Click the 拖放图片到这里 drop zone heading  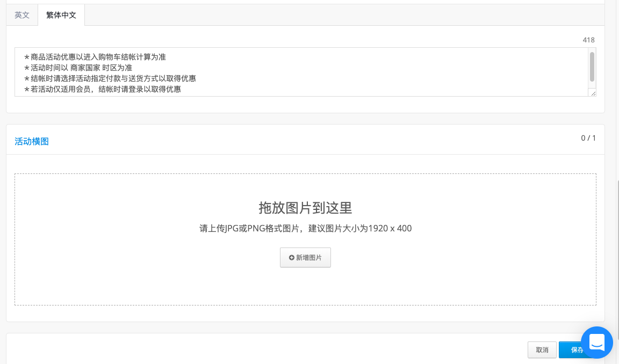click(x=305, y=208)
